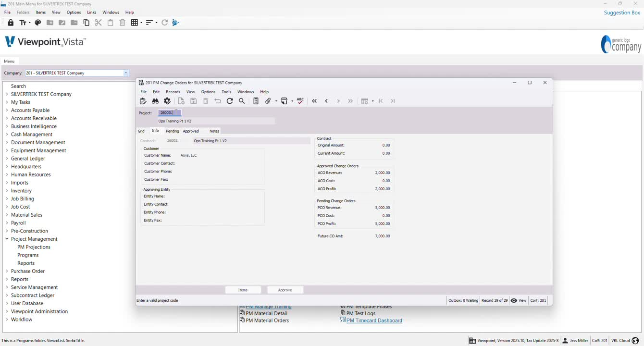Open PM Test Logs program
This screenshot has width=644, height=346.
pos(361,313)
